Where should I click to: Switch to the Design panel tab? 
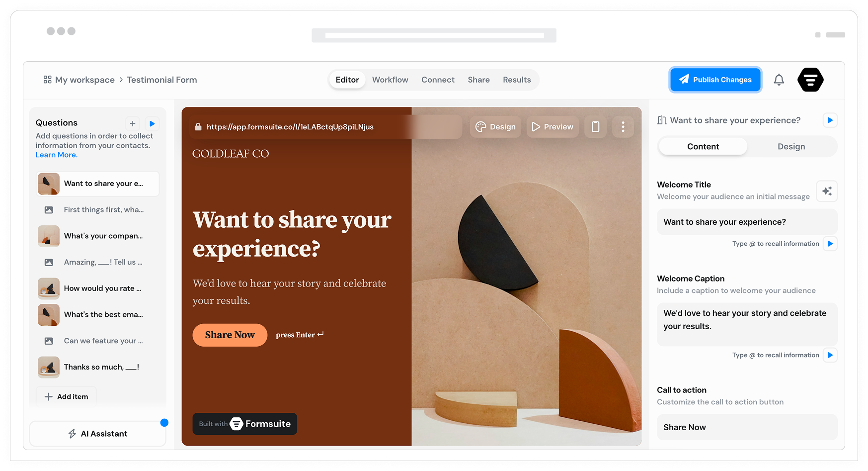791,147
